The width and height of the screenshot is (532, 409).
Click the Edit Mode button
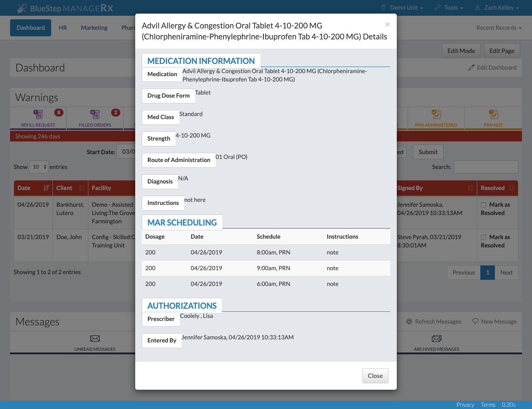pos(461,51)
